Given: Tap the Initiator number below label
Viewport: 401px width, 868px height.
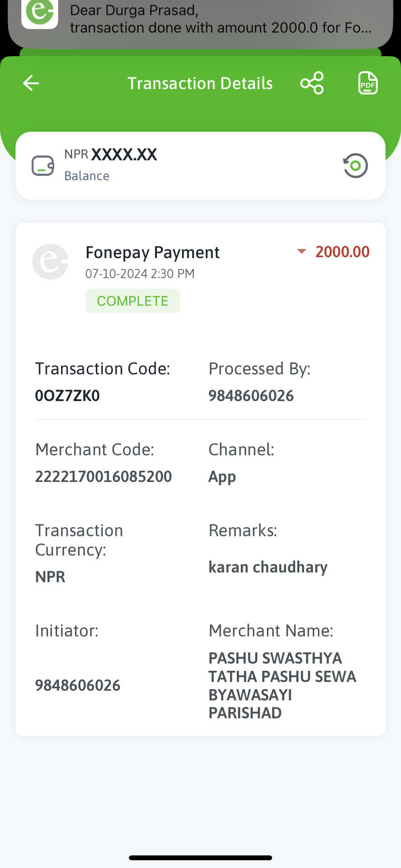Looking at the screenshot, I should 77,685.
